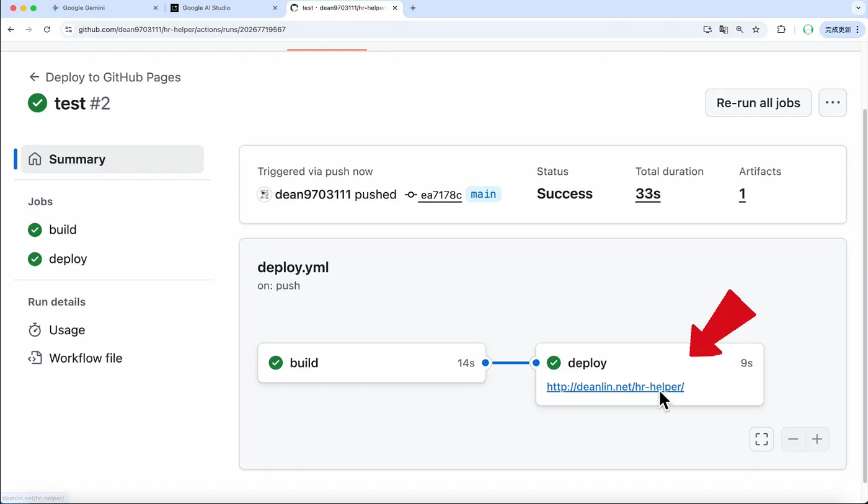Toggle fullscreen for the workflow graph
868x504 pixels.
point(761,440)
